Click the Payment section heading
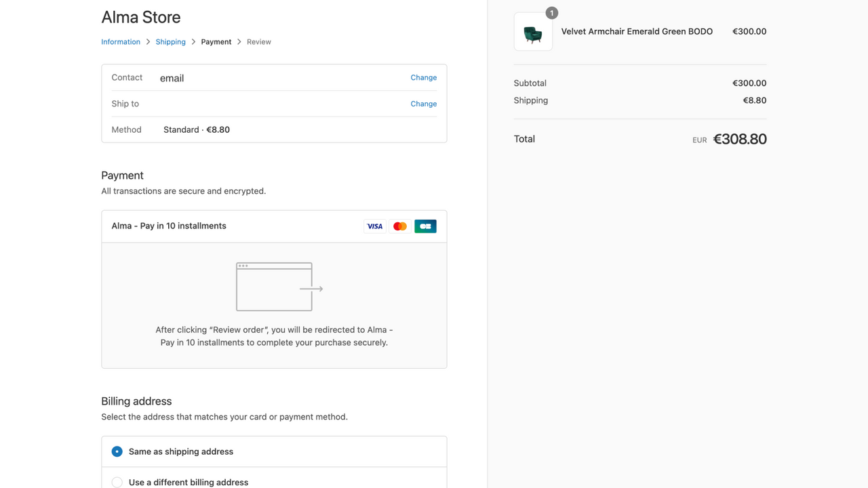Image resolution: width=868 pixels, height=488 pixels. tap(122, 176)
